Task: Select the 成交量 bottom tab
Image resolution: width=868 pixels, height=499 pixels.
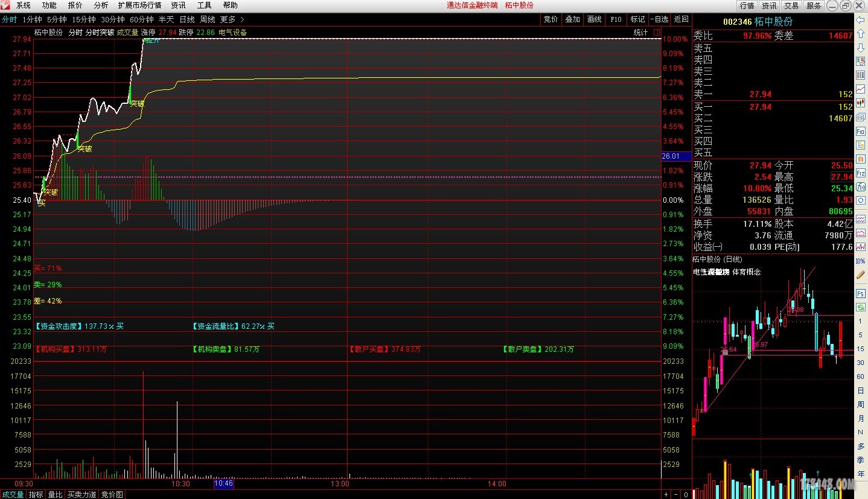Action: pos(13,494)
